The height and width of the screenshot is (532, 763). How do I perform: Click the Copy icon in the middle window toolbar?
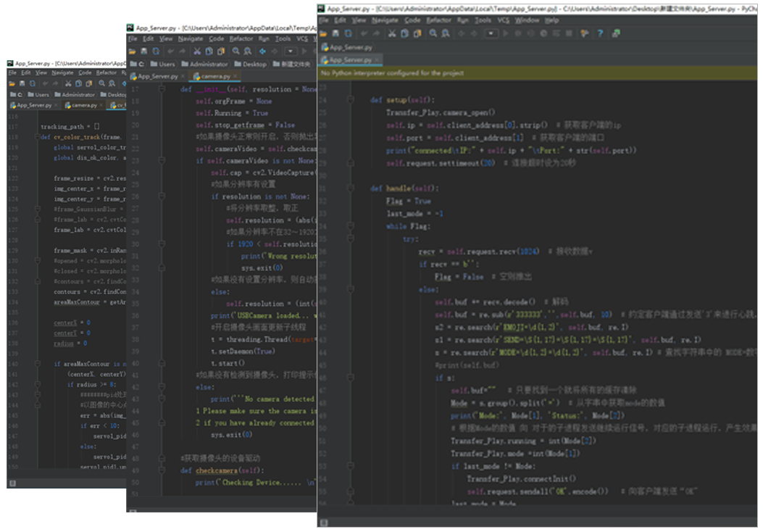pos(209,51)
